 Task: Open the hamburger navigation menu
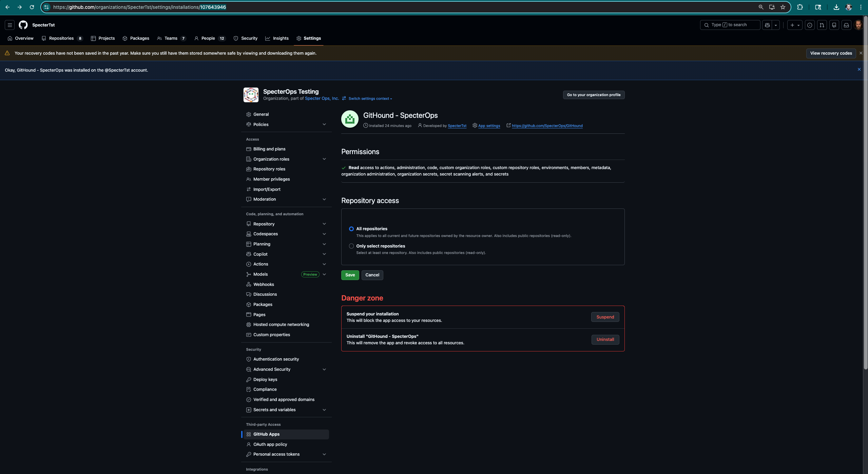pos(9,25)
